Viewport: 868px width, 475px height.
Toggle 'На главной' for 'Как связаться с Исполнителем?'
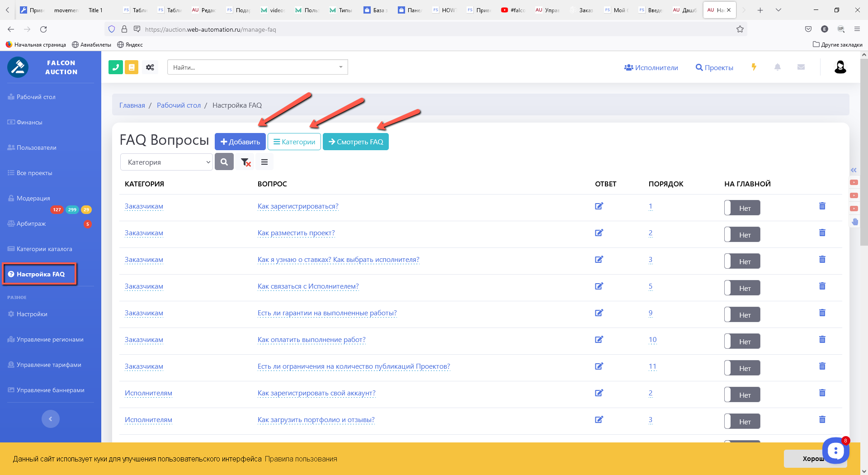click(x=742, y=288)
